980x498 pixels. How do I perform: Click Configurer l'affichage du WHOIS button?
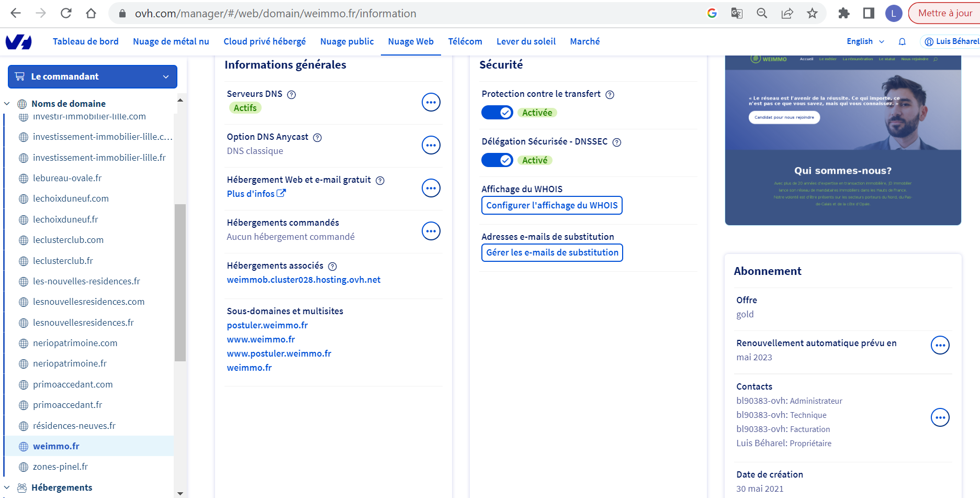coord(551,205)
